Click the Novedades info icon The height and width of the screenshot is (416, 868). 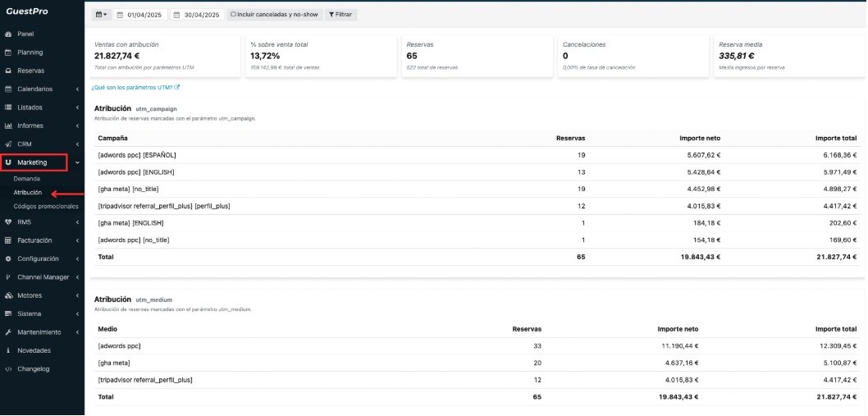[8, 350]
